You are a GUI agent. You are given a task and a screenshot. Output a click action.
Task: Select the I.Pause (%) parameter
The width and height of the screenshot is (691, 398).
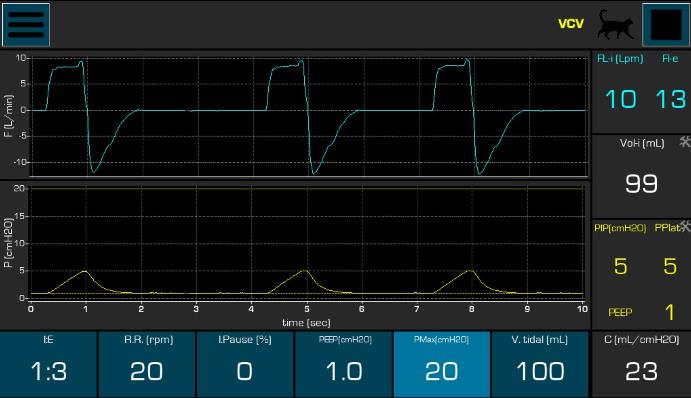pyautogui.click(x=245, y=364)
